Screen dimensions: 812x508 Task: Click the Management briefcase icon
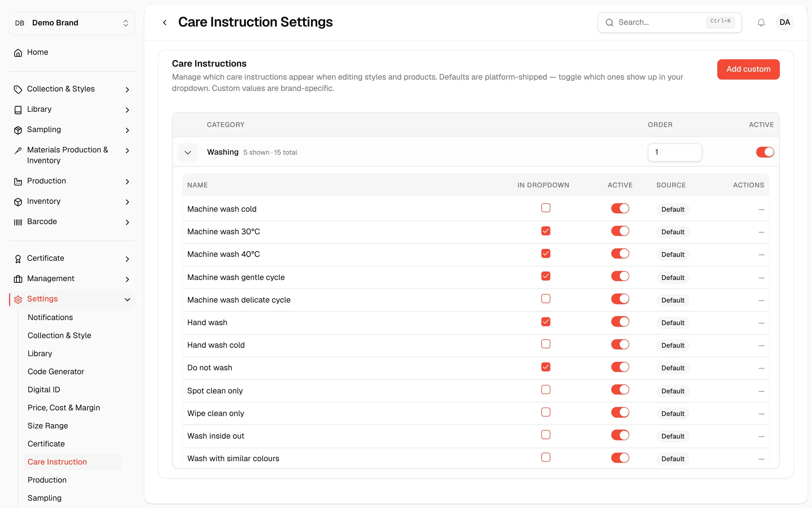(18, 279)
